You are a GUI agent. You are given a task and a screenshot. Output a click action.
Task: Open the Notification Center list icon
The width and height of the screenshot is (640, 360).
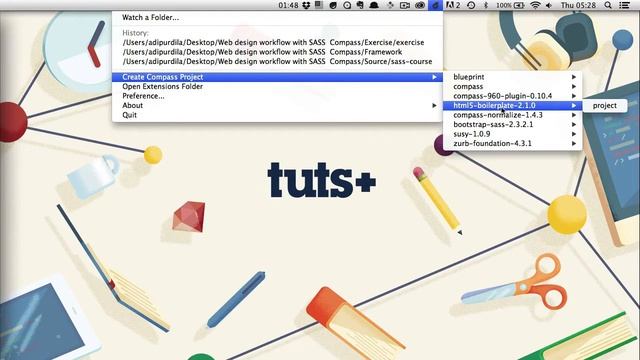point(624,5)
